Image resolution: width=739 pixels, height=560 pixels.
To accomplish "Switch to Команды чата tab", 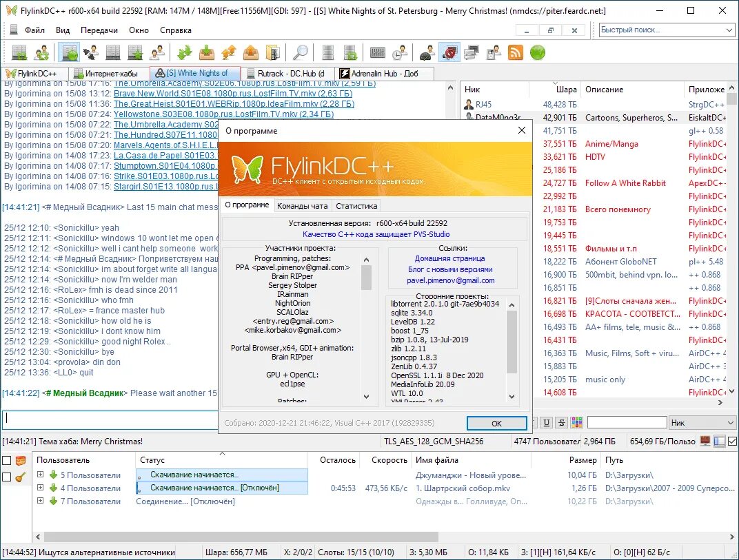I will click(x=302, y=206).
